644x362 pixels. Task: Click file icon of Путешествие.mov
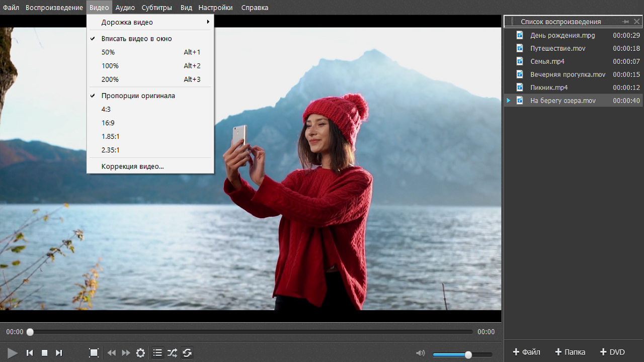tap(520, 48)
